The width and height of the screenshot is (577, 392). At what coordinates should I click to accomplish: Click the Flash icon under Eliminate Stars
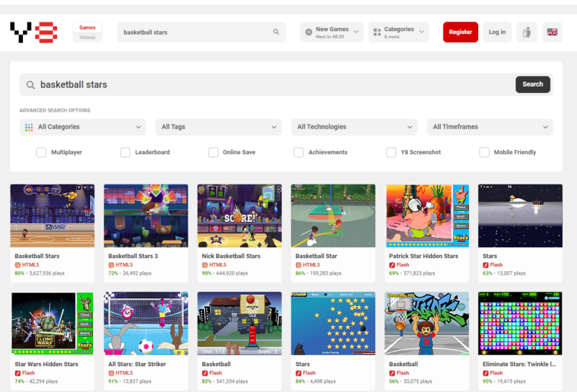click(x=485, y=373)
